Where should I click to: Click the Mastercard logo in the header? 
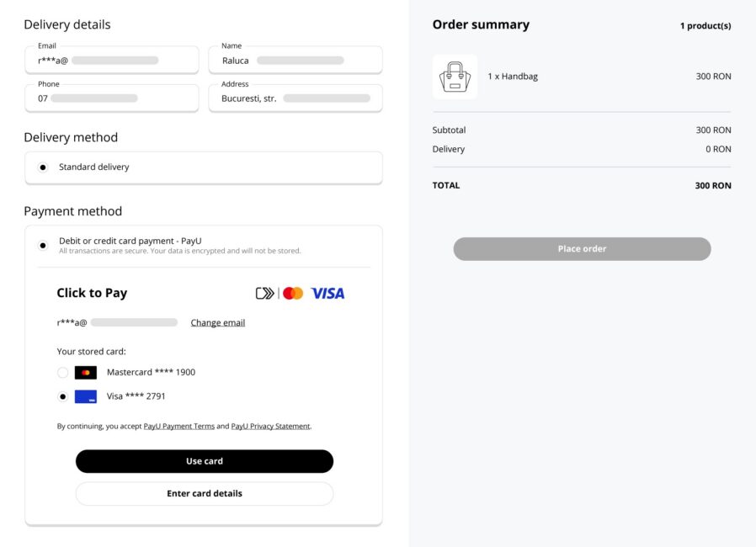(x=293, y=293)
